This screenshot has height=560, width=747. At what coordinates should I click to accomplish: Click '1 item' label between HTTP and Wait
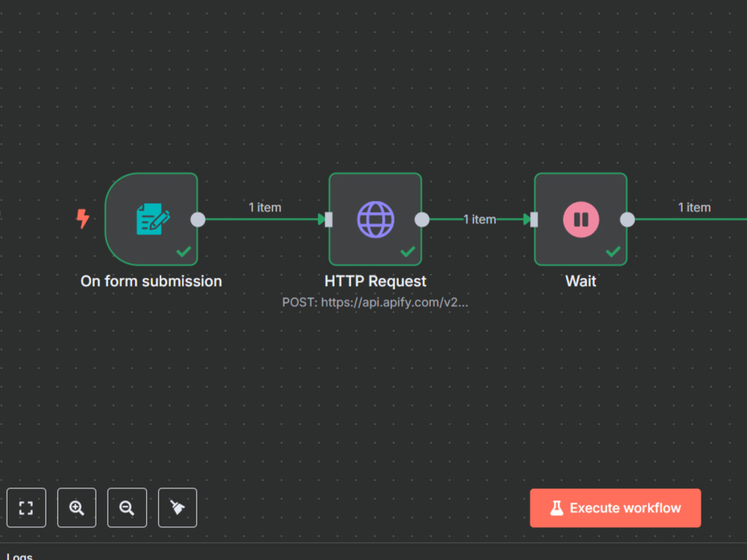[480, 220]
